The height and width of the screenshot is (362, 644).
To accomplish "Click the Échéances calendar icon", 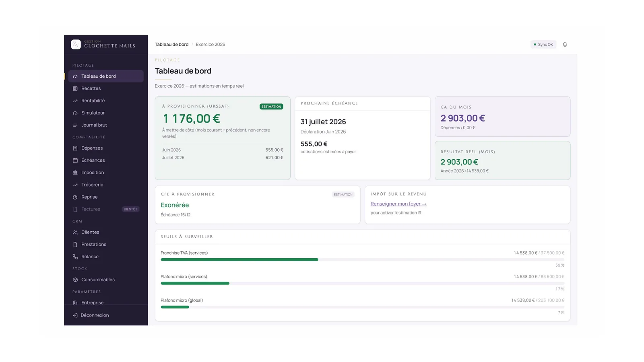I will pos(75,160).
